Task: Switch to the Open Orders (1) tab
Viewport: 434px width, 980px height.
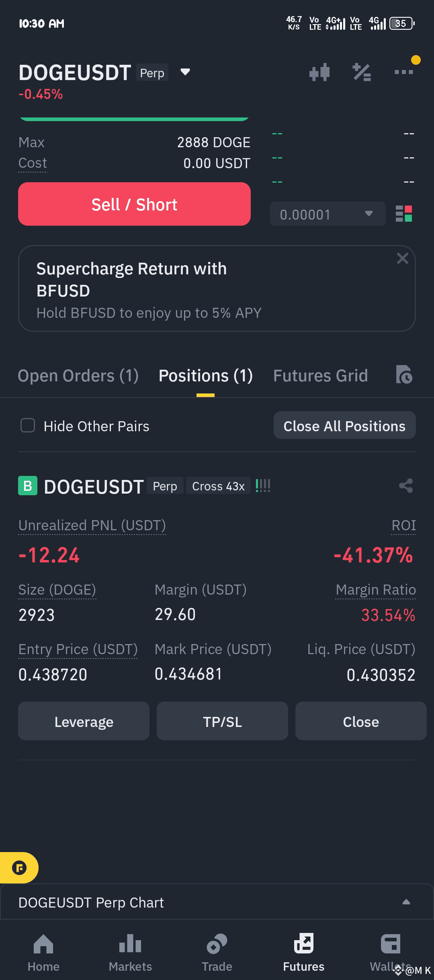Action: coord(78,375)
